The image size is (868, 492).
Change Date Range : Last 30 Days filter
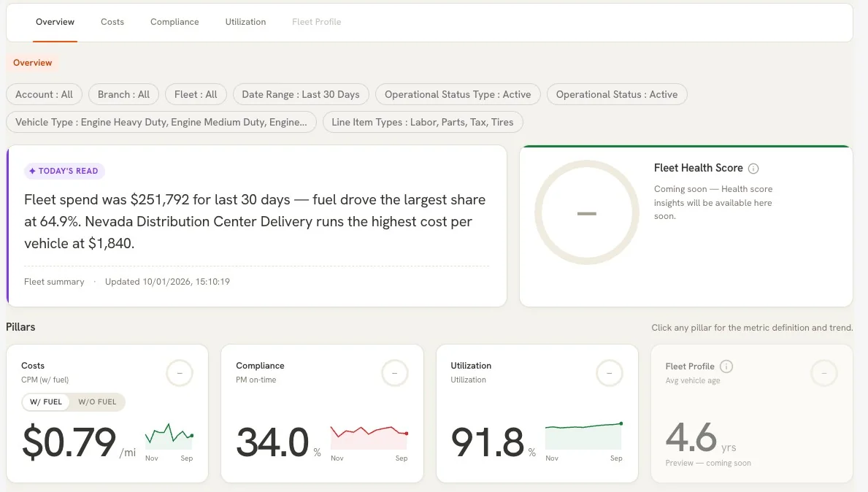[301, 95]
